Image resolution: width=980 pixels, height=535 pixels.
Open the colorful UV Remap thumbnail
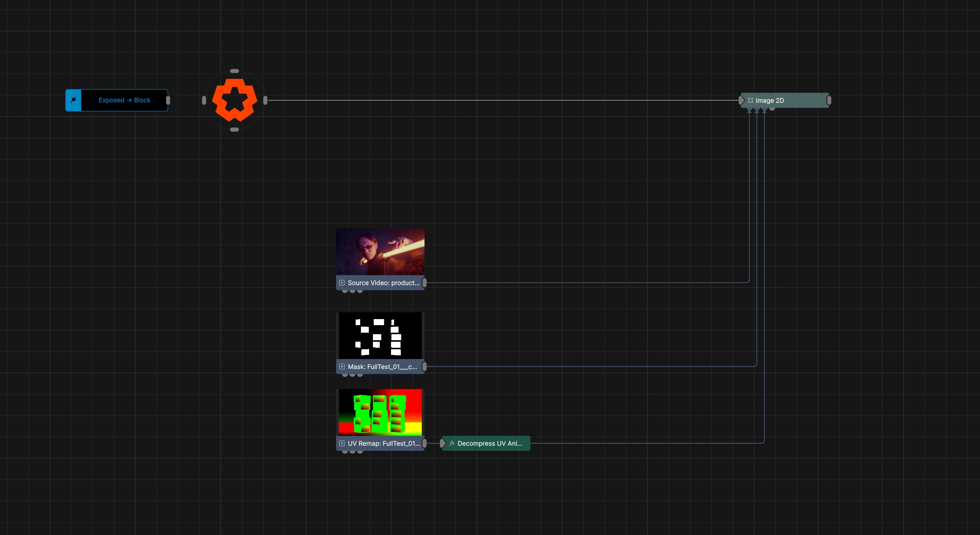[x=380, y=413]
